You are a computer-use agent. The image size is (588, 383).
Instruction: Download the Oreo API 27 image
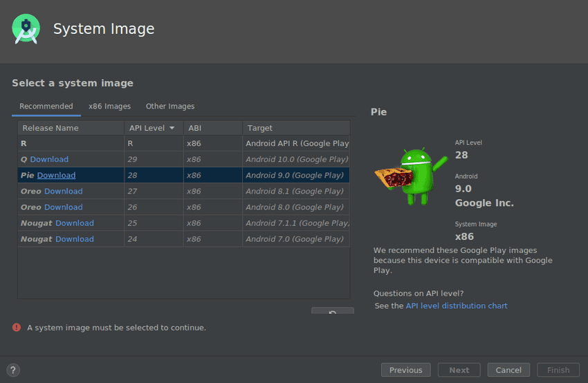(63, 192)
